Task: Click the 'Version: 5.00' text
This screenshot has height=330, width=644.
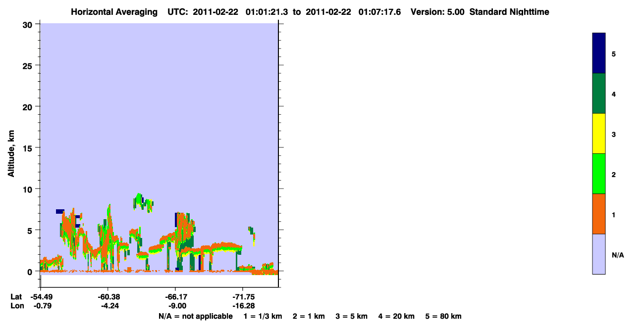Action: tap(437, 12)
